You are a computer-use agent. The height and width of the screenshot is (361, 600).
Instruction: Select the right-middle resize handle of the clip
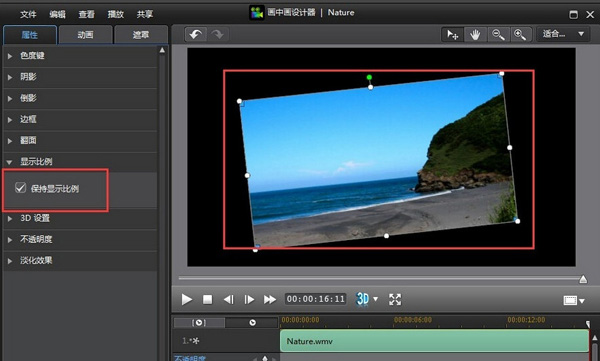(x=509, y=147)
